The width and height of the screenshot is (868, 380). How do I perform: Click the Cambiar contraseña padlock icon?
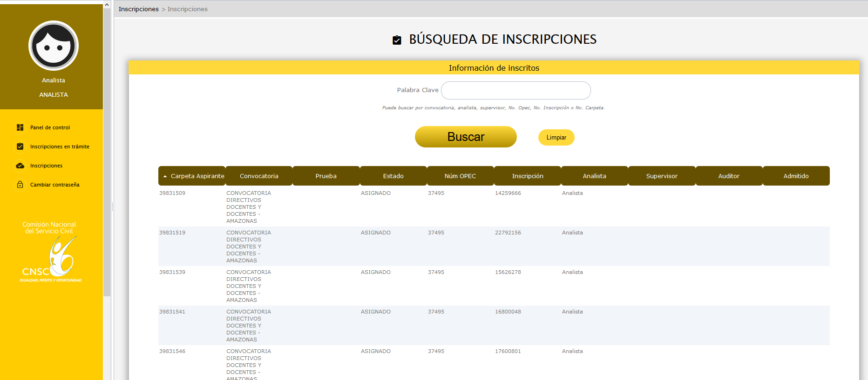tap(20, 185)
